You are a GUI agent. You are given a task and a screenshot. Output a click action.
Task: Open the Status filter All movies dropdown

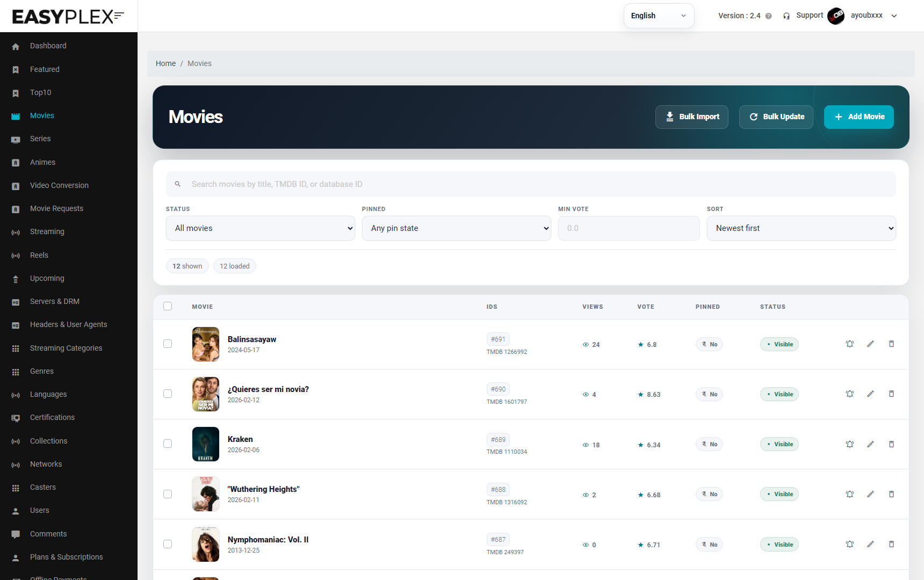click(x=261, y=228)
